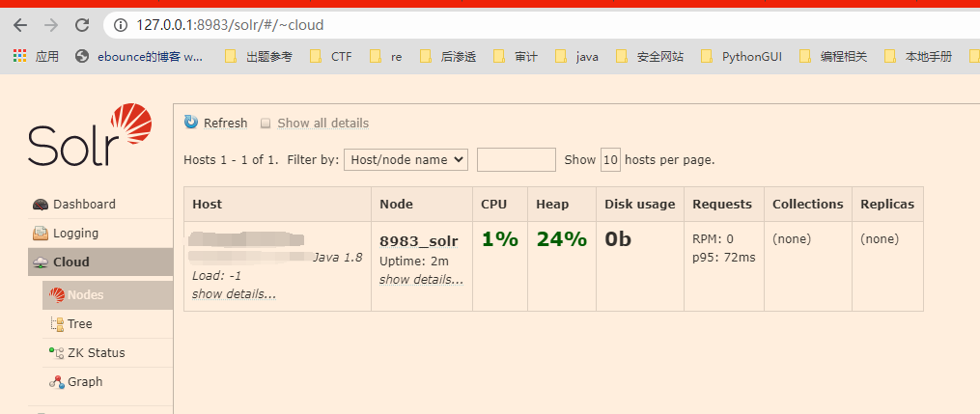Screen dimensions: 980x414
Task: Click the browser reload button
Action: coord(82,25)
